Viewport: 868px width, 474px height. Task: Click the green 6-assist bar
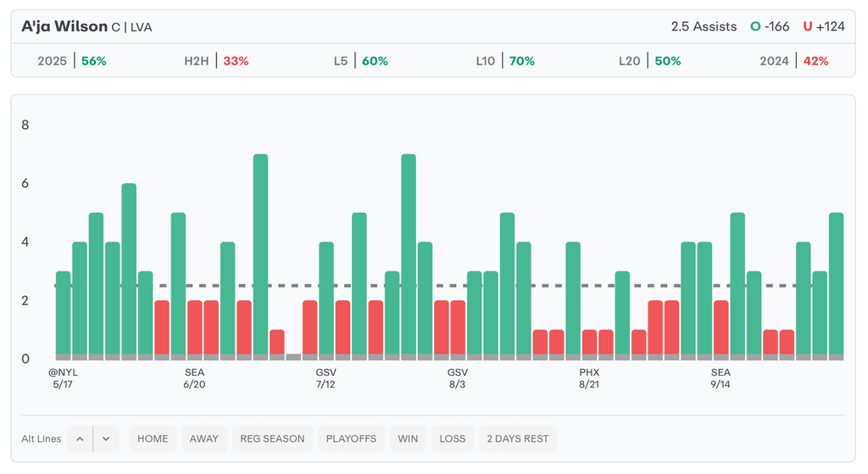point(129,270)
